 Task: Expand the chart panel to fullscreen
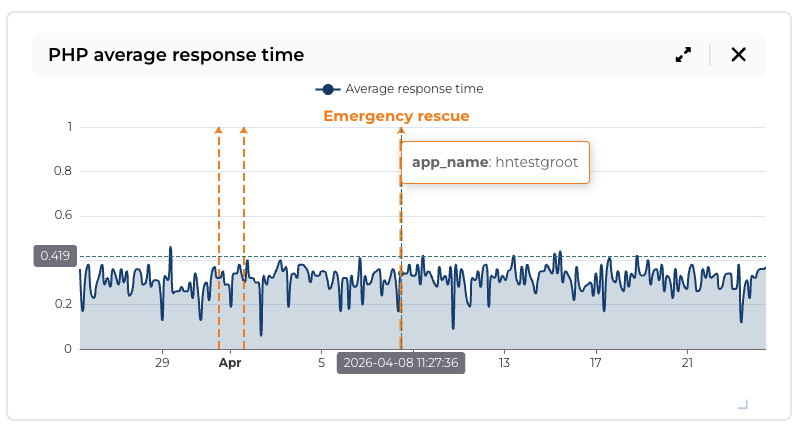tap(683, 55)
